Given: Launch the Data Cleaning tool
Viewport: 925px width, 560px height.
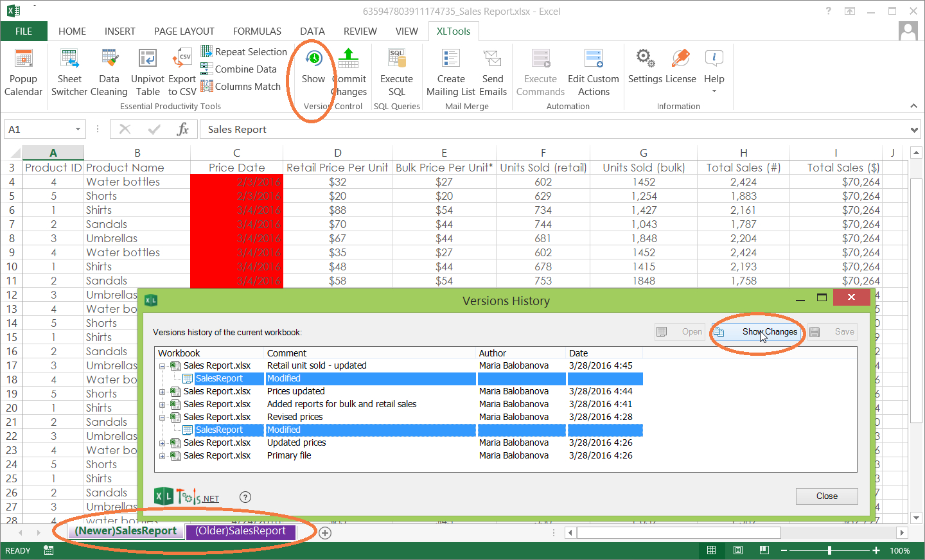Looking at the screenshot, I should [x=109, y=71].
